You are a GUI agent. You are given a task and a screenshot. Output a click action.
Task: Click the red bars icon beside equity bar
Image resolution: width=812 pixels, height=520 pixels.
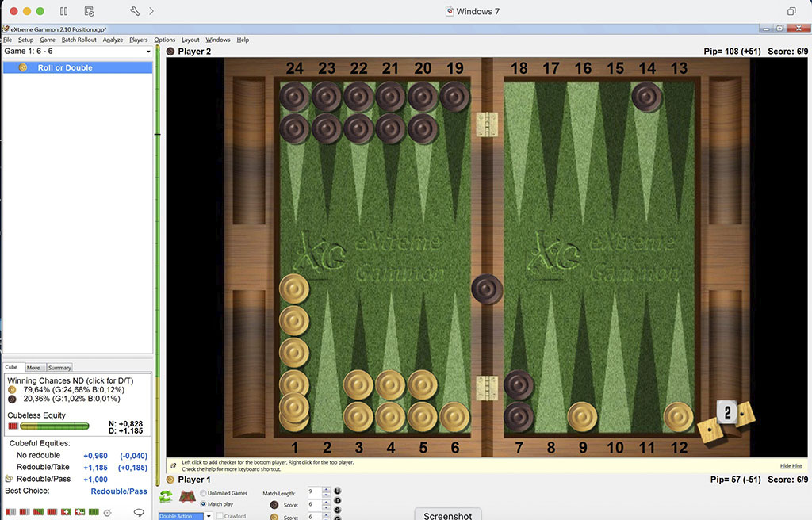[x=13, y=426]
